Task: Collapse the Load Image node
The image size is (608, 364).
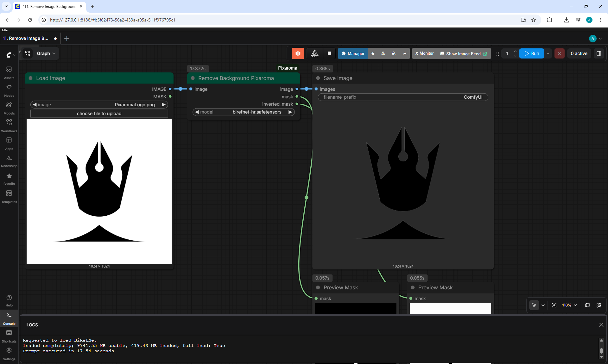Action: tap(31, 78)
